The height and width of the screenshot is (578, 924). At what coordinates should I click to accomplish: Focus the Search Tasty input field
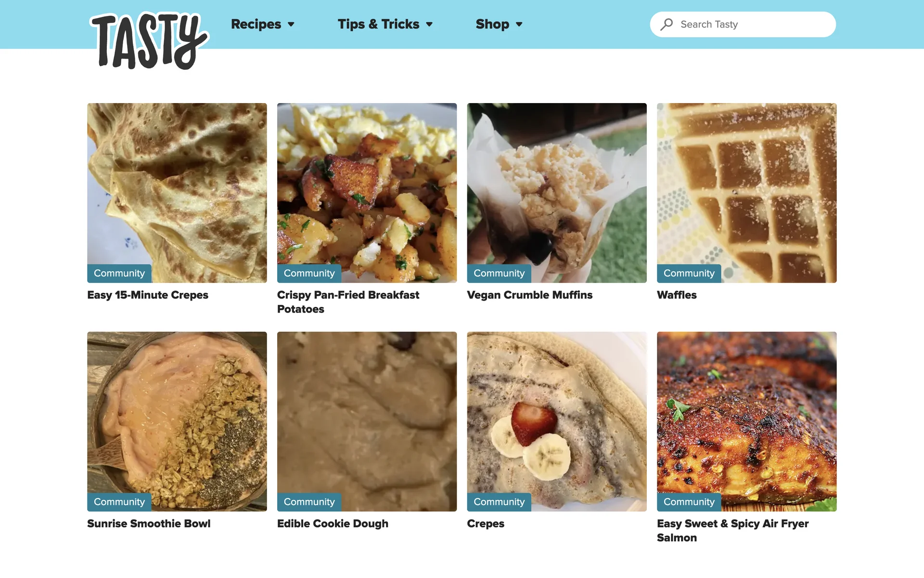(743, 24)
